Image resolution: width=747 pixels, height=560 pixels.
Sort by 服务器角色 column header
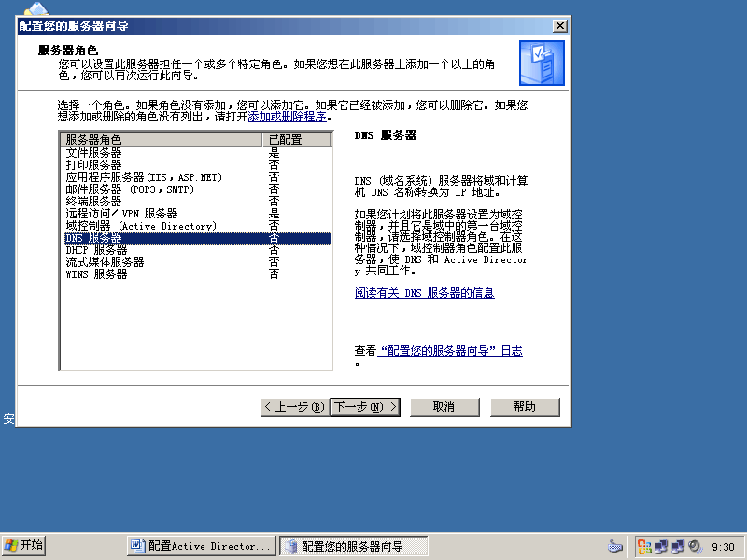coord(162,139)
